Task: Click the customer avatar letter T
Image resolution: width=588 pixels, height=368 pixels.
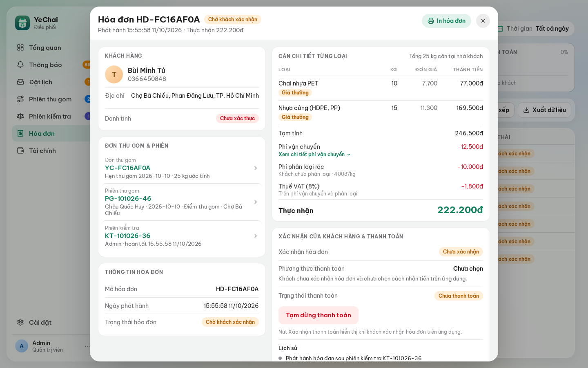Action: pyautogui.click(x=114, y=74)
